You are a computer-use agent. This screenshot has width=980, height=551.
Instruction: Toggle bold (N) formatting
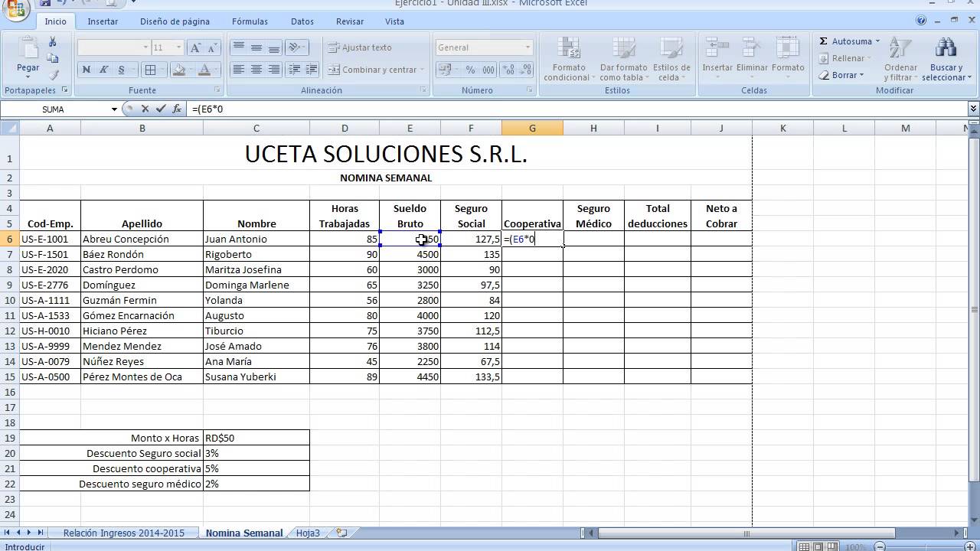pyautogui.click(x=86, y=70)
